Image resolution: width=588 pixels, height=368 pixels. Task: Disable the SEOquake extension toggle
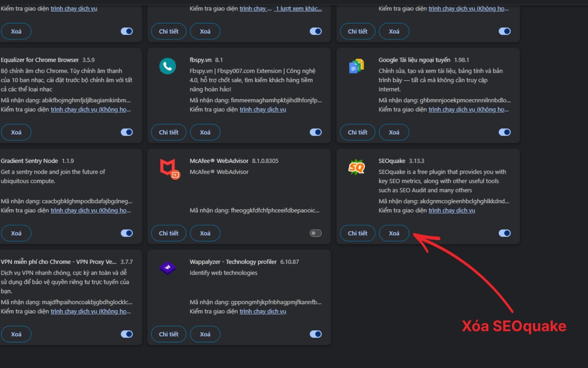tap(505, 233)
